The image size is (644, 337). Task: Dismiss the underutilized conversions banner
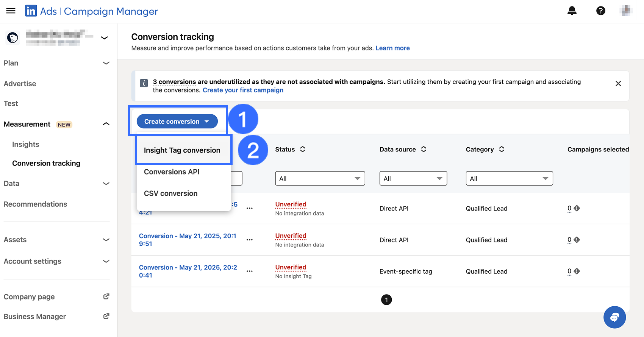point(618,84)
